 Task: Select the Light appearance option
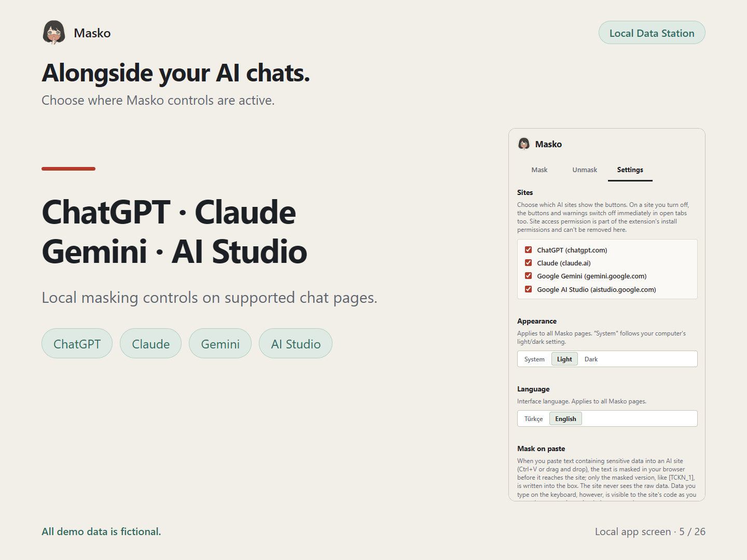point(564,359)
